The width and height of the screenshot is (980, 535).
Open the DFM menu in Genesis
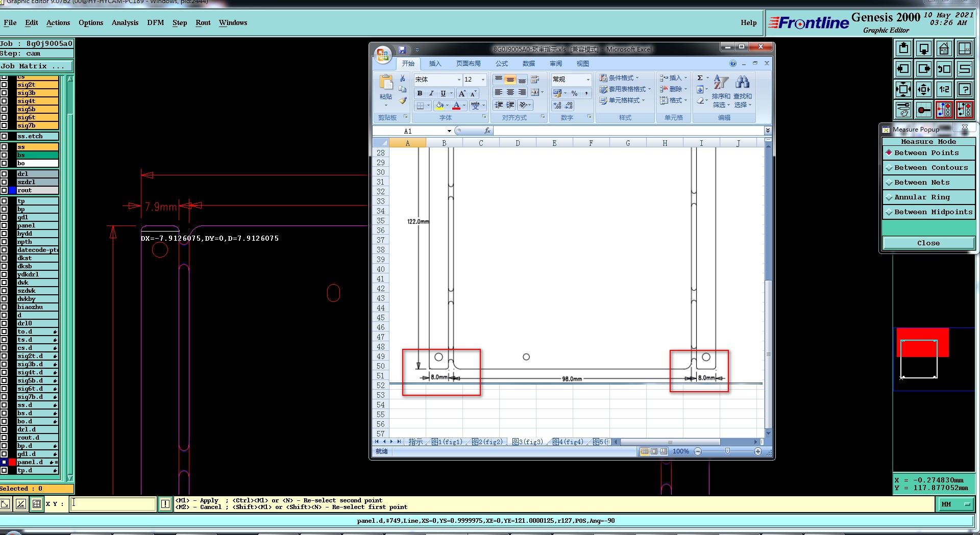[156, 22]
